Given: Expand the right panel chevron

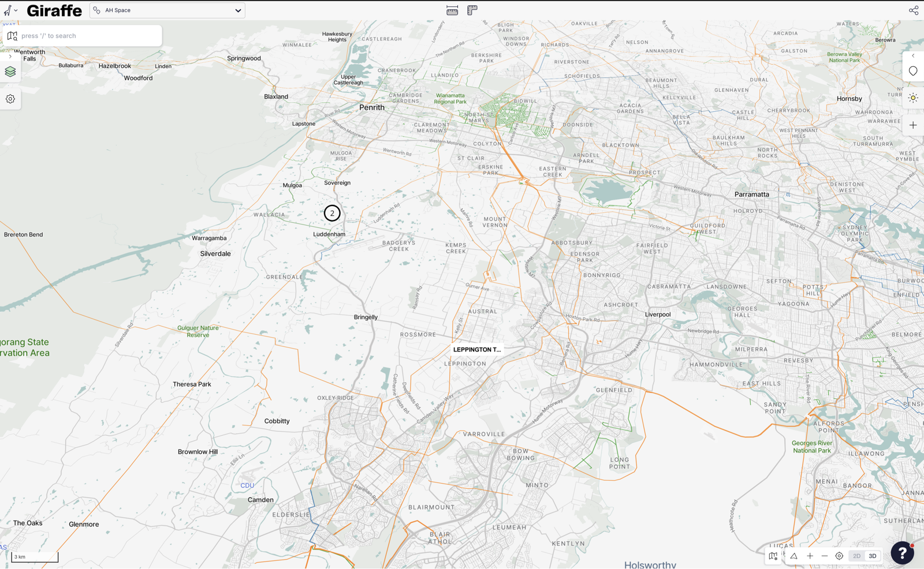Looking at the screenshot, I should (913, 56).
